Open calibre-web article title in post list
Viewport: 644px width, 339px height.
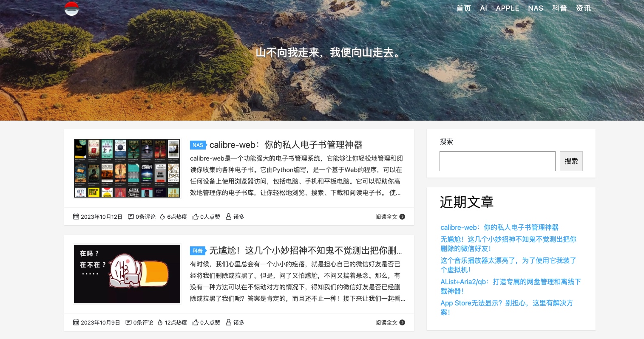coord(286,145)
